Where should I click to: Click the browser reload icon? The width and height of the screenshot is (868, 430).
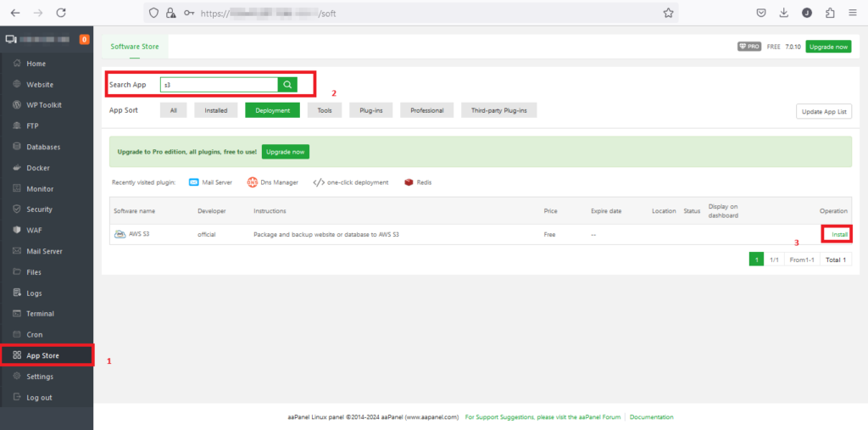(x=60, y=13)
